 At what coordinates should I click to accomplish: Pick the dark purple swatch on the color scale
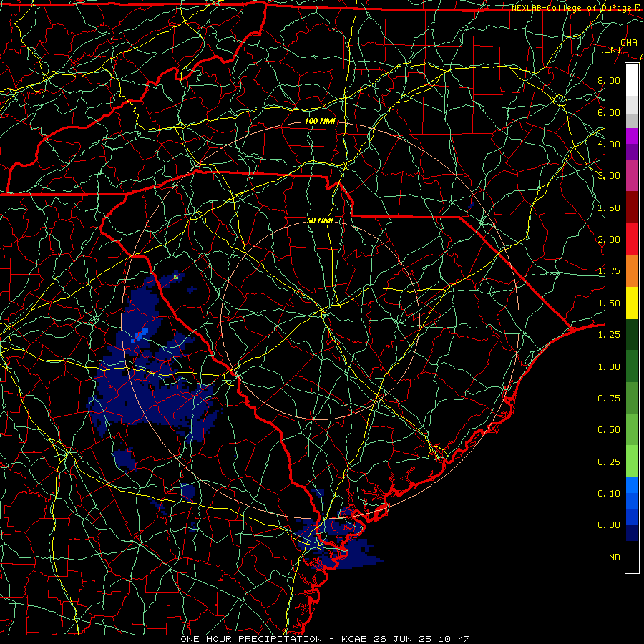(x=632, y=152)
